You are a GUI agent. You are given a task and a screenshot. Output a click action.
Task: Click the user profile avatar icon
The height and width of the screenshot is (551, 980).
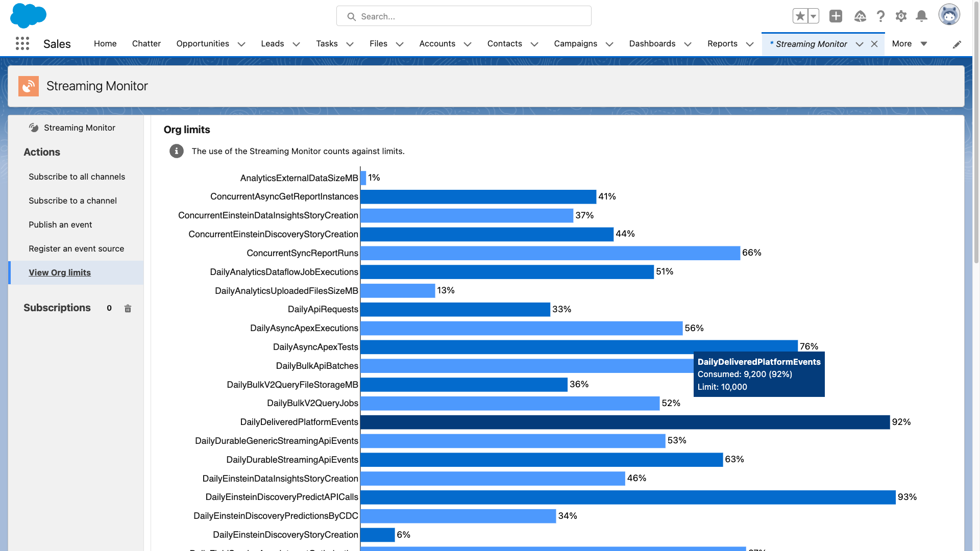(950, 15)
